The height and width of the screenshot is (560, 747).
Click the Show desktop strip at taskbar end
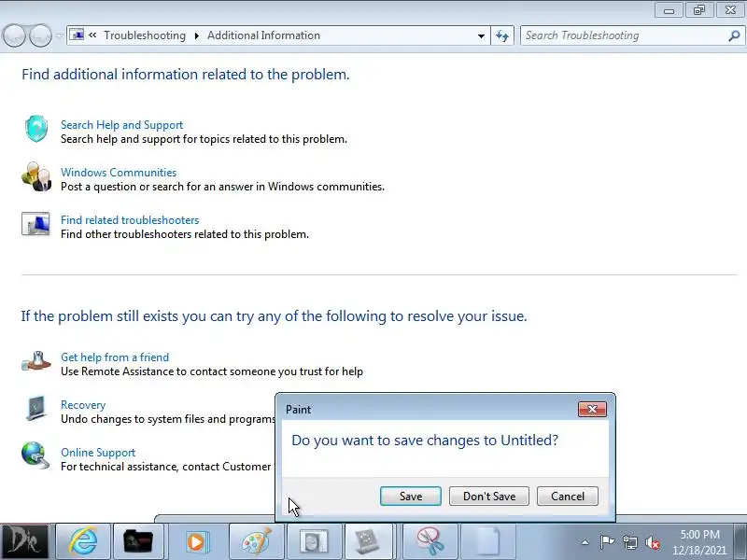pos(741,541)
